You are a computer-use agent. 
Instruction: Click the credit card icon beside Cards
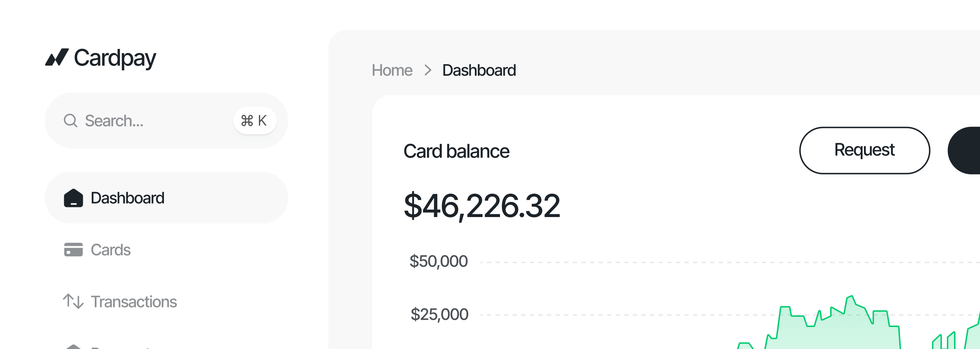coord(73,250)
